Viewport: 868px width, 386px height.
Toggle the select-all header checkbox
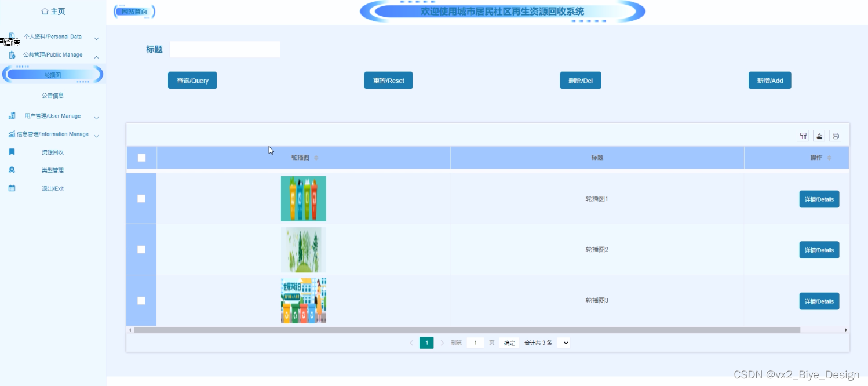click(141, 158)
